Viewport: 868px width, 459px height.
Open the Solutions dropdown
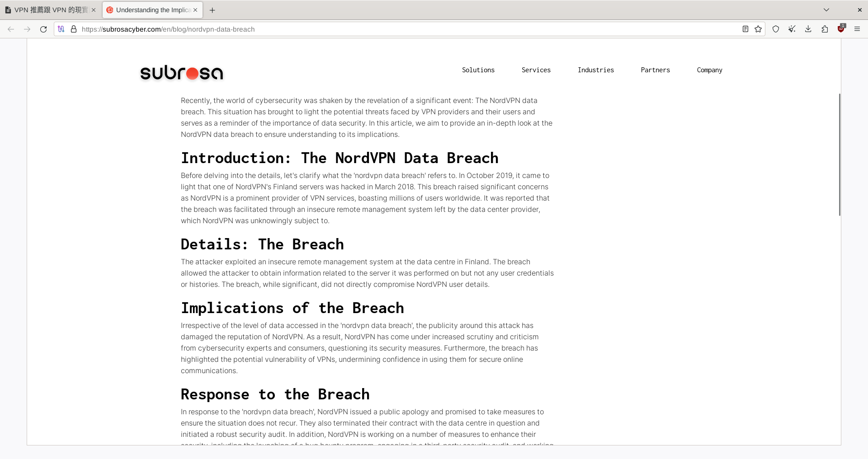478,70
